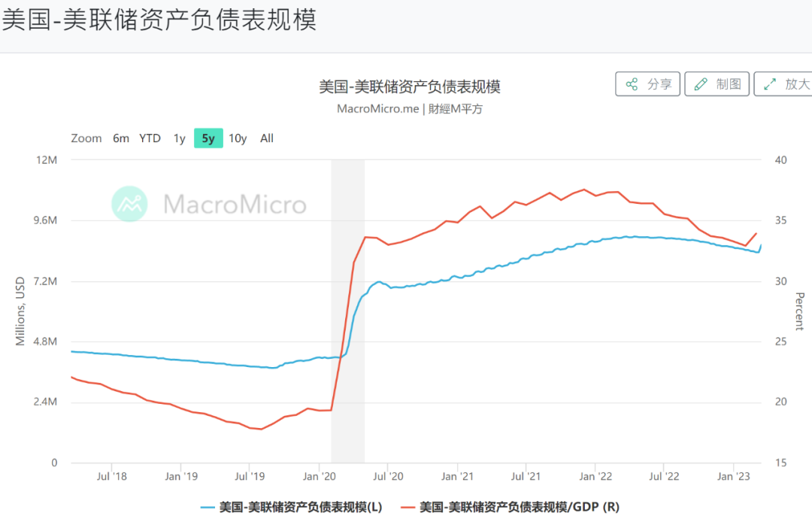Click the share icon
The width and height of the screenshot is (812, 522).
(632, 84)
